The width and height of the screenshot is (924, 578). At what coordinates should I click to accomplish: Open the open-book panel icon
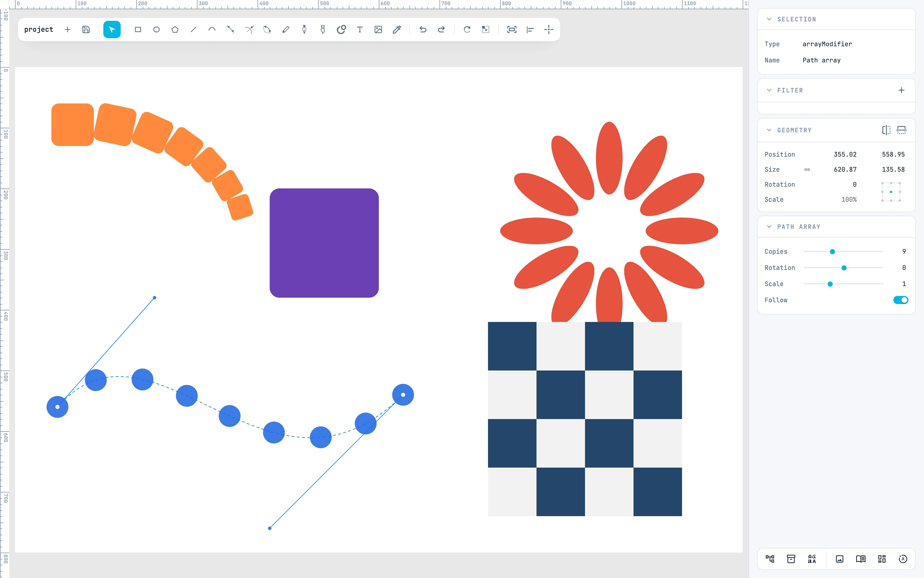tap(860, 559)
